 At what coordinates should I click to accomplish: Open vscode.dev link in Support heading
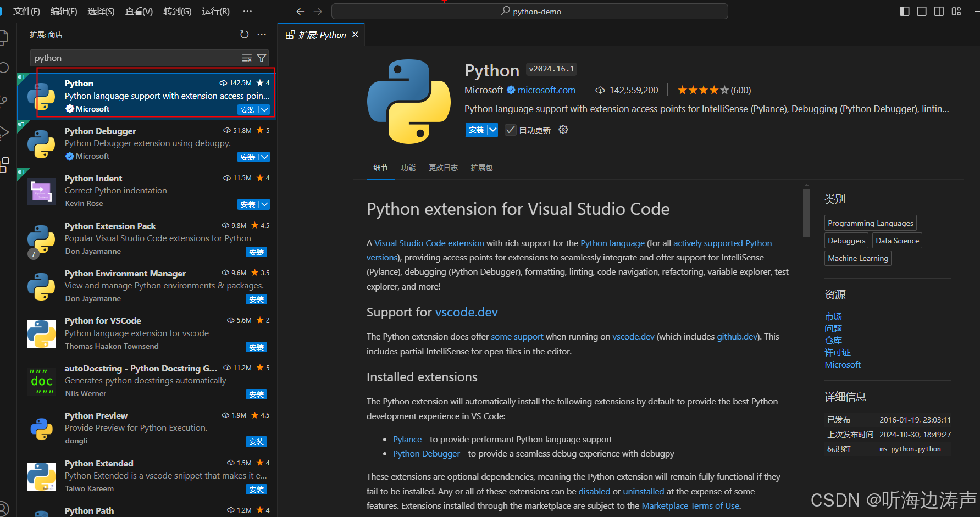click(467, 312)
